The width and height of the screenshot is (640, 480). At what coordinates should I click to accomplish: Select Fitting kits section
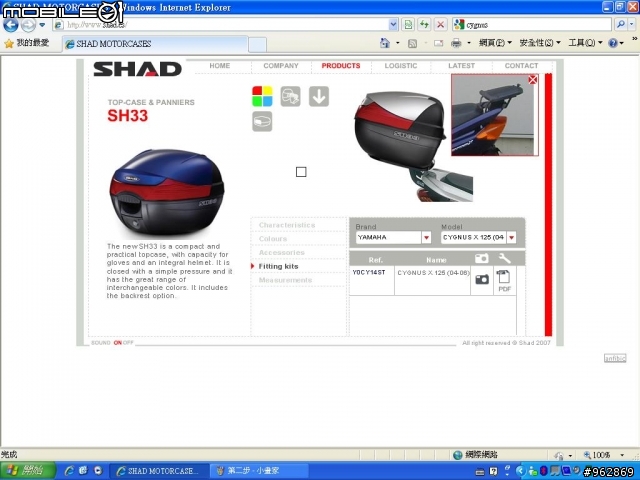[x=278, y=267]
